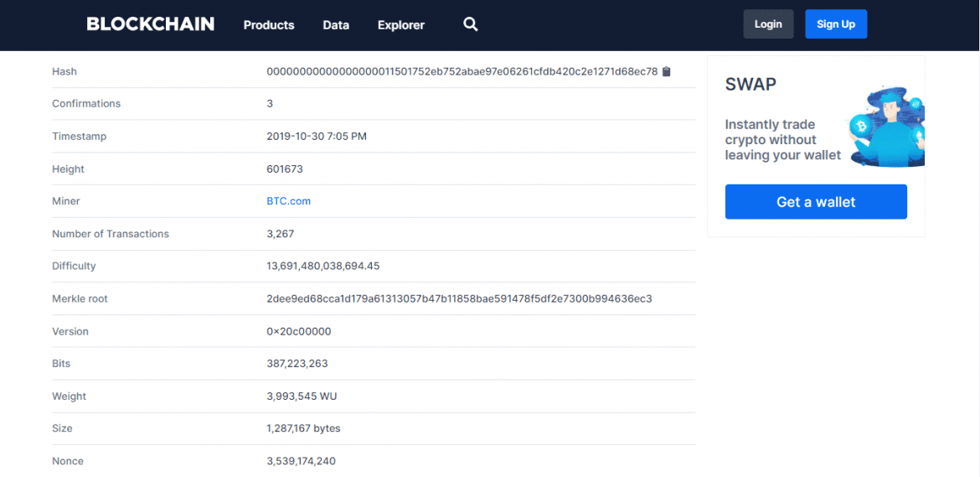The image size is (980, 477).
Task: Click the search magnifier icon in navbar
Action: pyautogui.click(x=471, y=24)
